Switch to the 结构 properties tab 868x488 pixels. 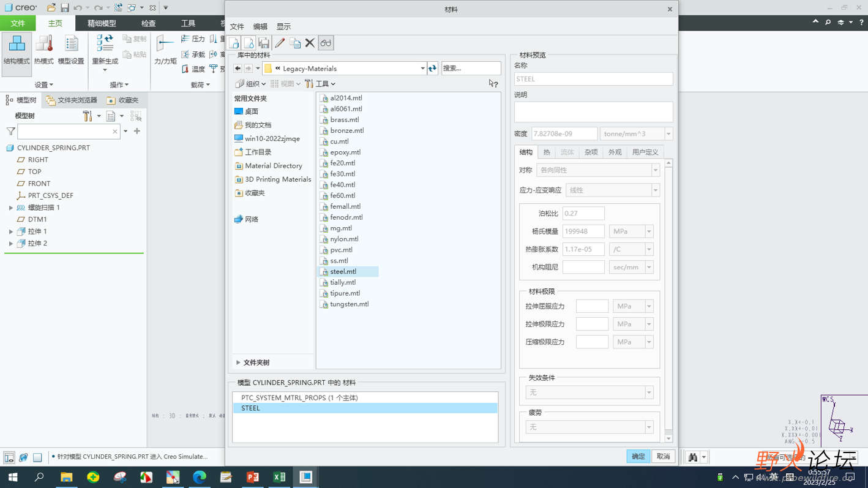point(526,152)
